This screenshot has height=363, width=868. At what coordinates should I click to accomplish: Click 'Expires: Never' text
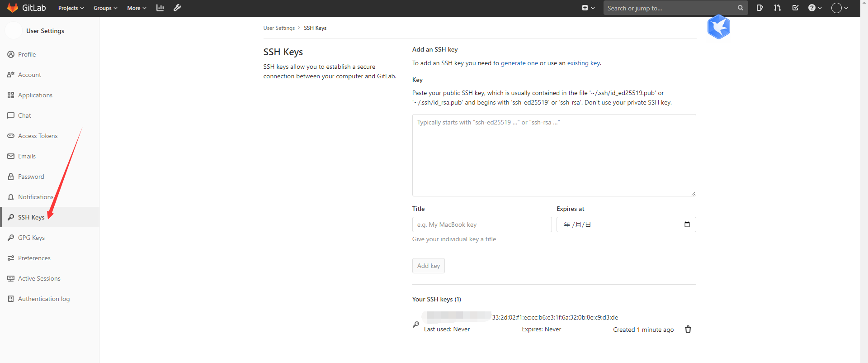tap(542, 329)
